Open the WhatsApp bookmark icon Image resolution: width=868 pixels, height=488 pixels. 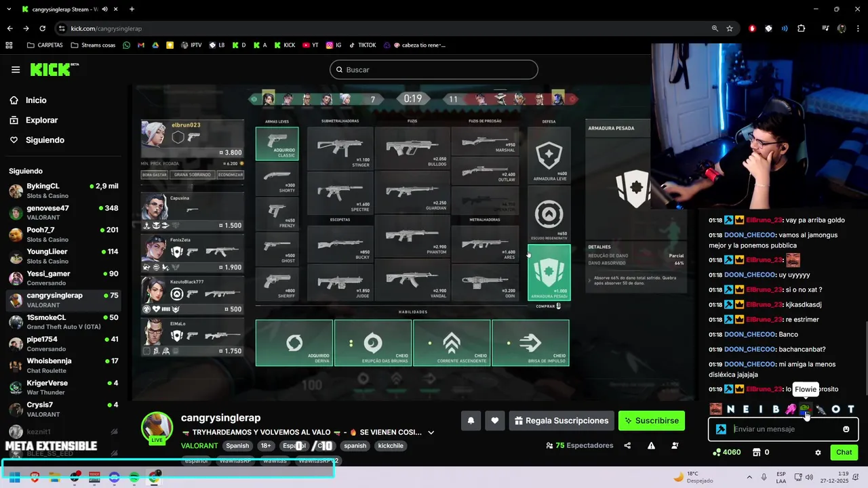126,45
